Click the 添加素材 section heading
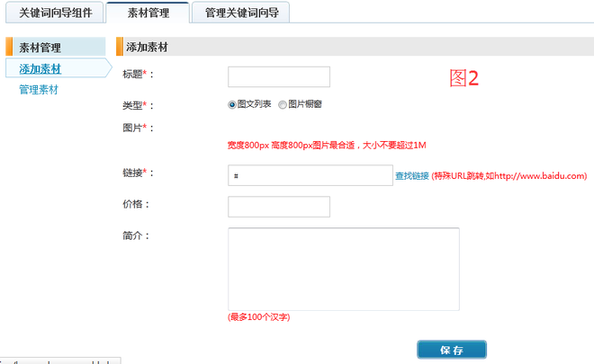The height and width of the screenshot is (364, 594). (148, 47)
